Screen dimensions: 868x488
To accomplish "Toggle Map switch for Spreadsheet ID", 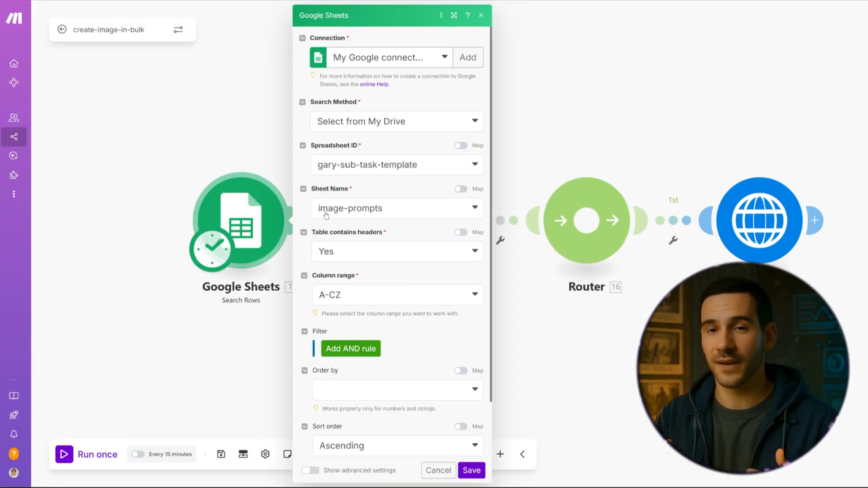I will click(x=461, y=145).
